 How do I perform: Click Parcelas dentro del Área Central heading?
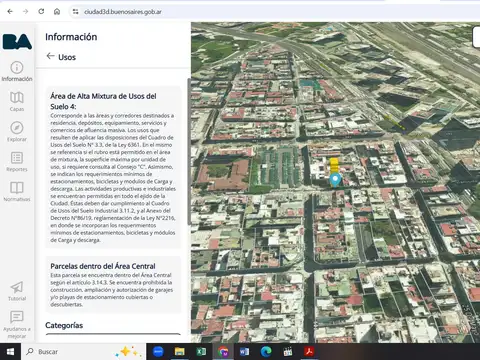point(103,266)
